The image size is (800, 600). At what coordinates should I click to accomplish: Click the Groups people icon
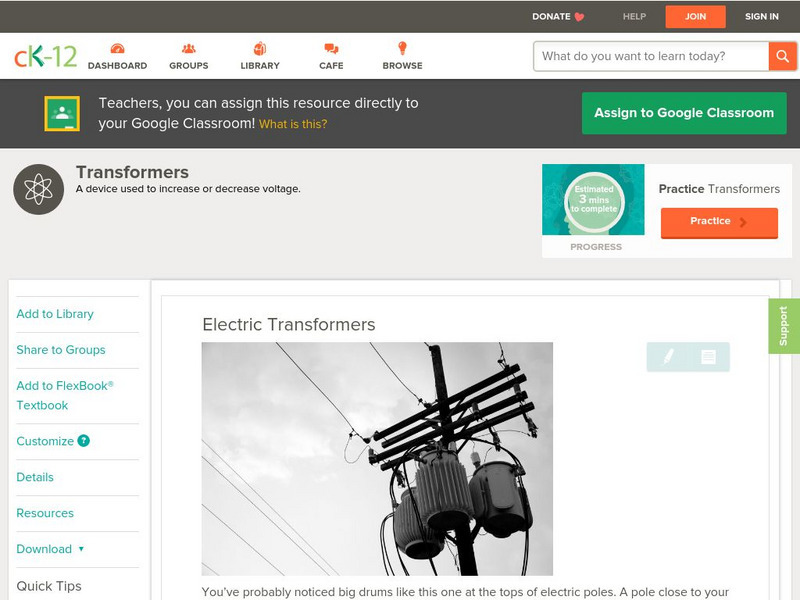click(x=188, y=47)
